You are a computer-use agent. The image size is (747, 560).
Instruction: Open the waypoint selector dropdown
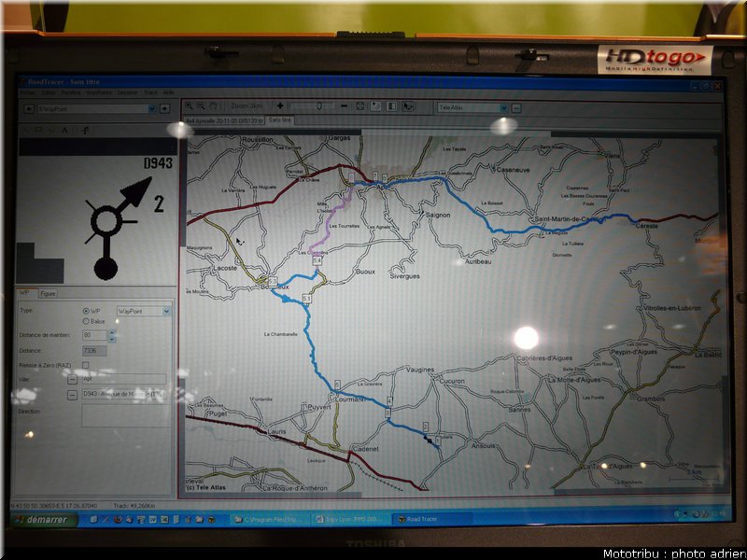point(152,109)
